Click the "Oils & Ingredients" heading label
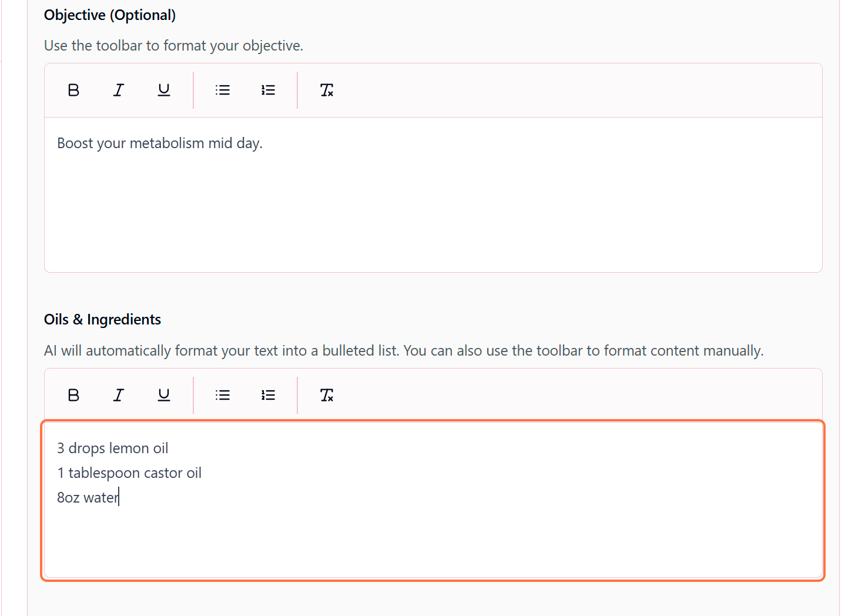 coord(102,320)
